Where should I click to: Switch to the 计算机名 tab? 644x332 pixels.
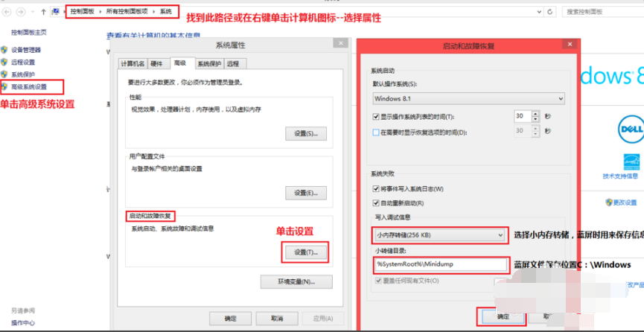pos(133,63)
